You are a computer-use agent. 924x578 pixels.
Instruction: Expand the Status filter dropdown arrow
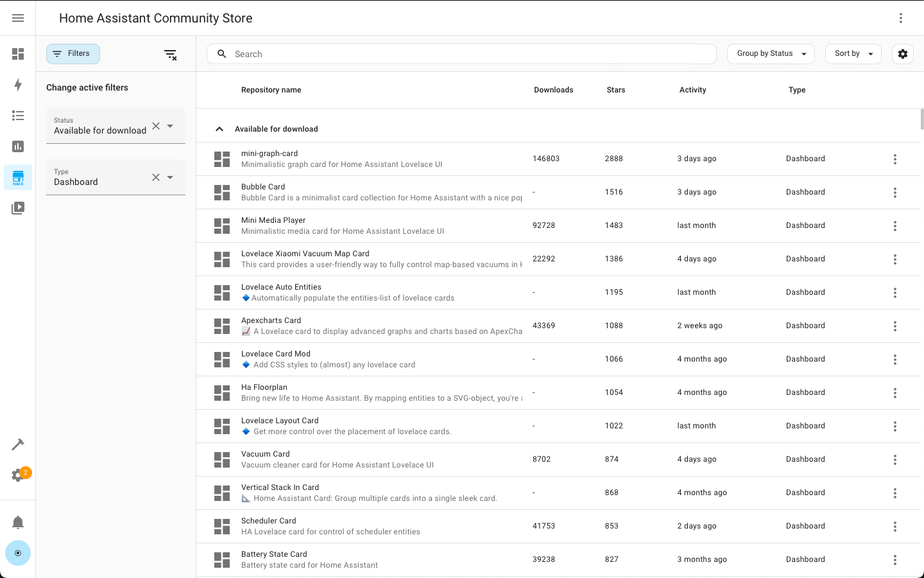(x=169, y=126)
